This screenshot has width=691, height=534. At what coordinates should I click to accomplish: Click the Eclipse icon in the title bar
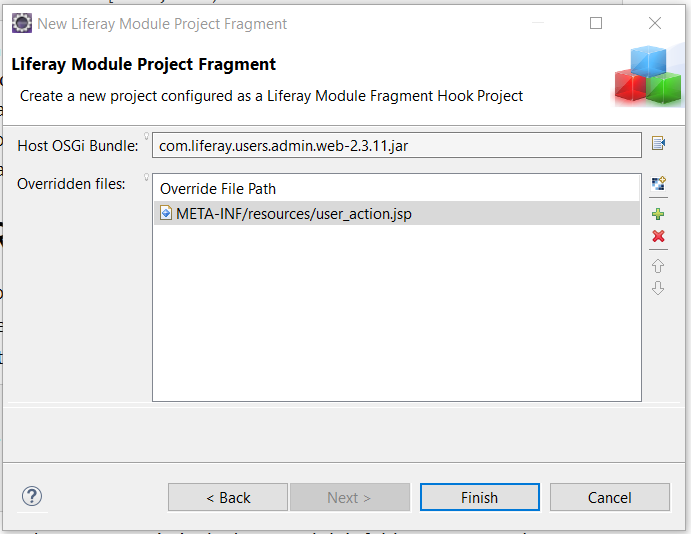tap(21, 23)
